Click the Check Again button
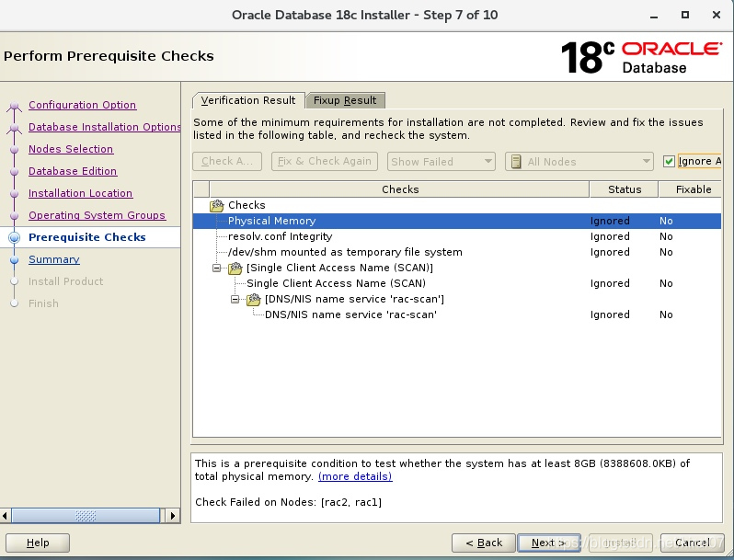734x560 pixels. 227,162
